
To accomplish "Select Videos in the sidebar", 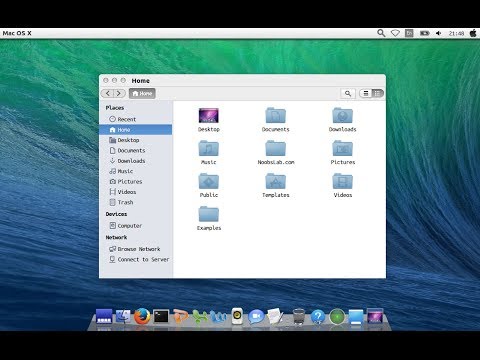I will click(136, 192).
